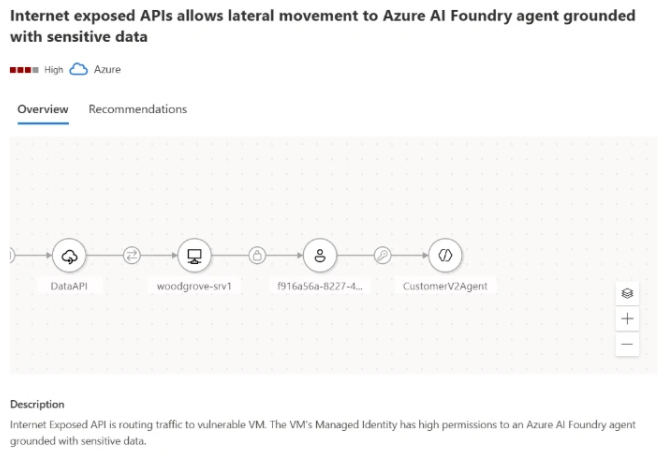The height and width of the screenshot is (456, 669).
Task: Click the CustomerV2Agent label text
Action: point(446,286)
